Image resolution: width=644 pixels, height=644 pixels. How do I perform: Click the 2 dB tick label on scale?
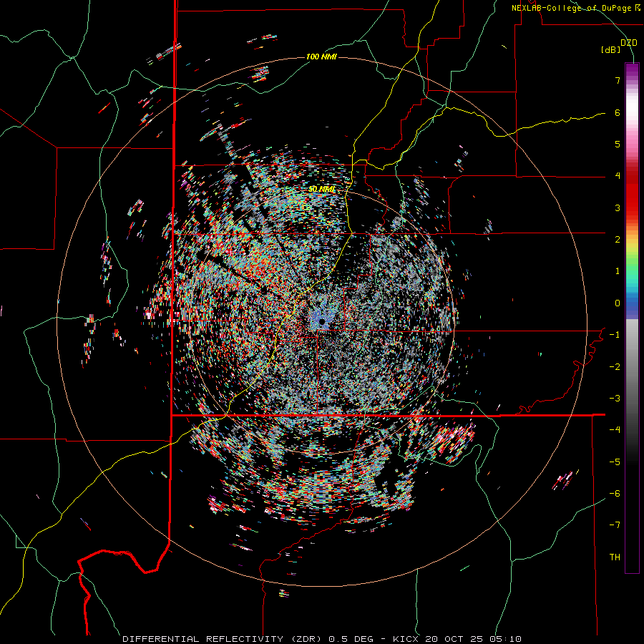618,240
